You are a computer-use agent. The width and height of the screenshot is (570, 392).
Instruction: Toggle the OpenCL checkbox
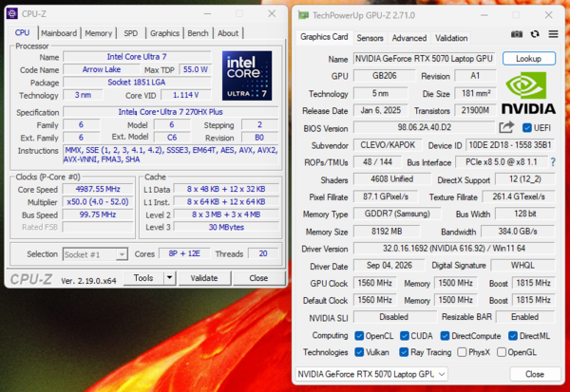359,336
